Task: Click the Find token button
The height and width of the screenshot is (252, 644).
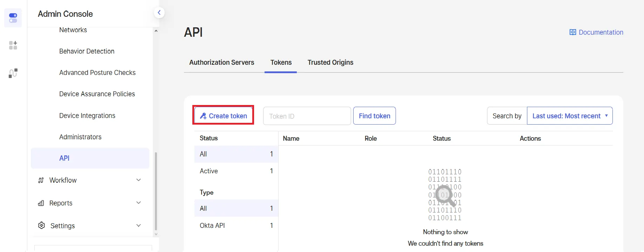Action: click(x=375, y=116)
